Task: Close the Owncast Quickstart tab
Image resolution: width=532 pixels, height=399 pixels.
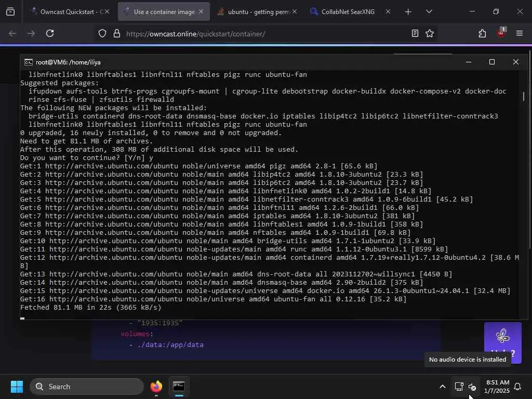Action: [107, 11]
